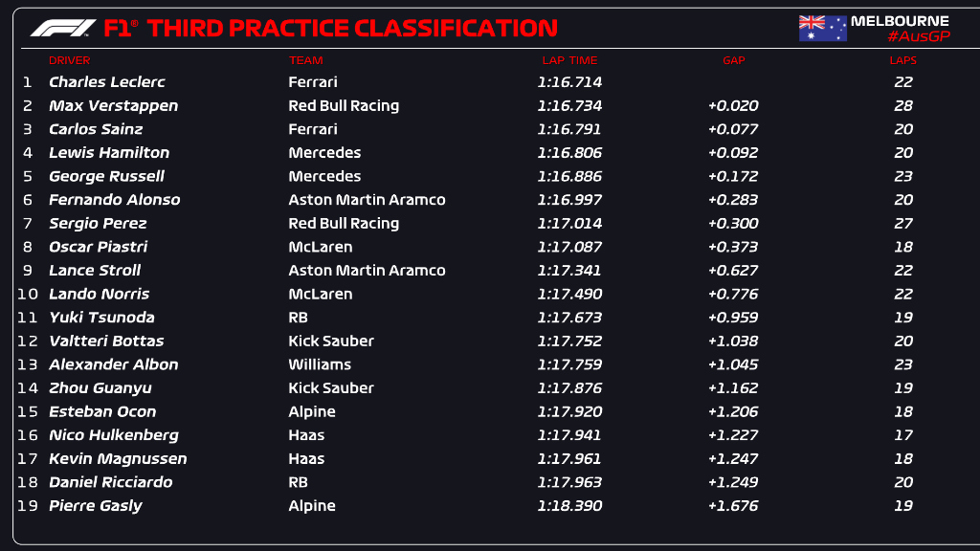The image size is (980, 551).
Task: Click the LAPS column header
Action: point(902,60)
